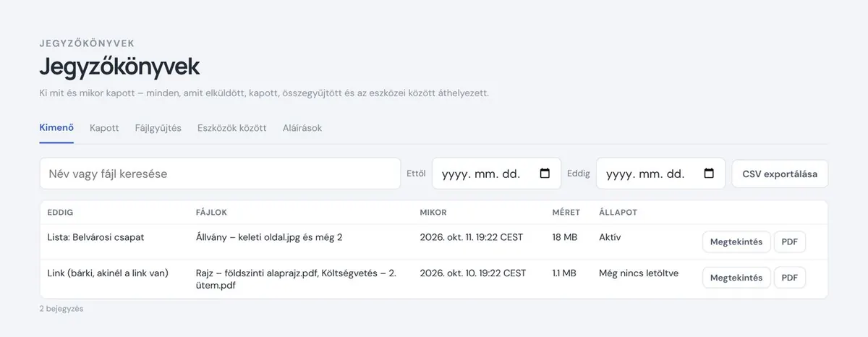
Task: Click the date '2026. okt. 10. 19:22 CEST'
Action: [x=472, y=273]
